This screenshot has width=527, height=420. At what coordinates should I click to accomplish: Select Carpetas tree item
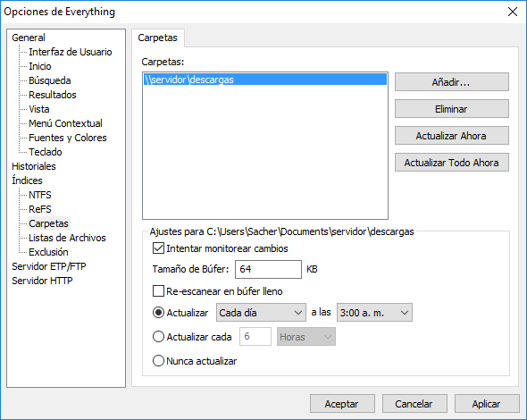tap(49, 223)
